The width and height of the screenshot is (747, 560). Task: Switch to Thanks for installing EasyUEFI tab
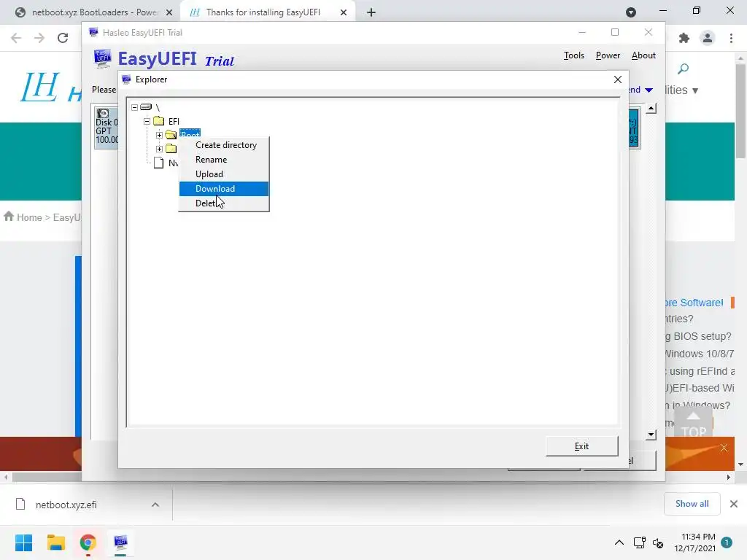click(263, 12)
